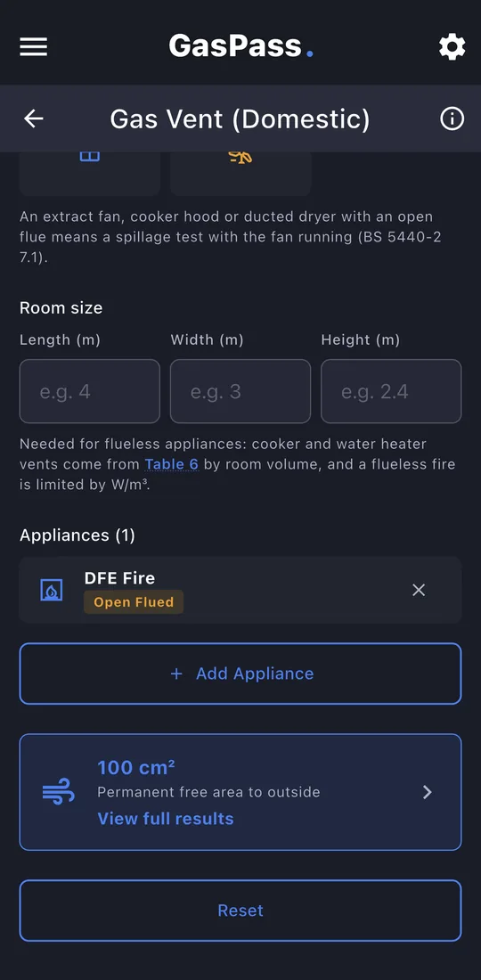Open the hamburger menu
This screenshot has height=980, width=481.
click(33, 47)
